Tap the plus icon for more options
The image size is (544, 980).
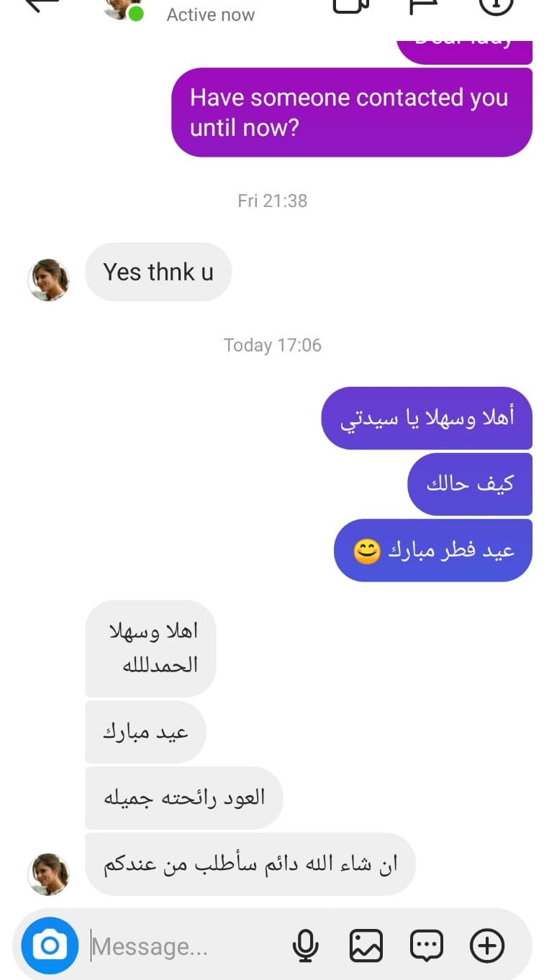point(487,945)
